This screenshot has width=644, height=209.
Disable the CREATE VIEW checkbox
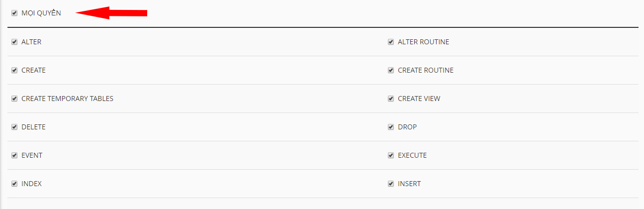tap(391, 99)
